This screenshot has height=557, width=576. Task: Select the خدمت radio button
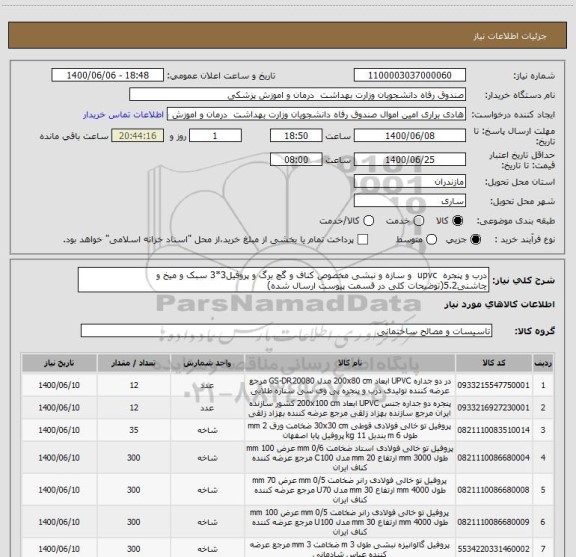click(418, 221)
